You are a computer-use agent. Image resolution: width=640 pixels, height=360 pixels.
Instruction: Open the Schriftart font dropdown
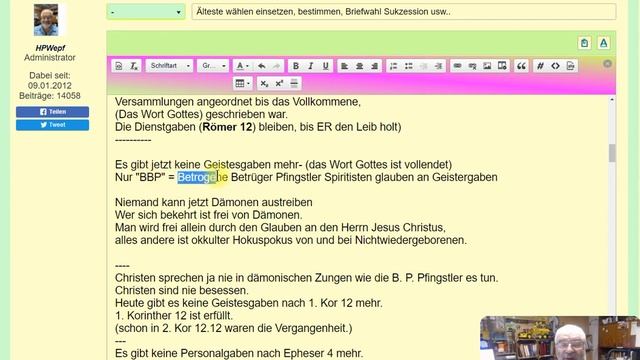(170, 66)
